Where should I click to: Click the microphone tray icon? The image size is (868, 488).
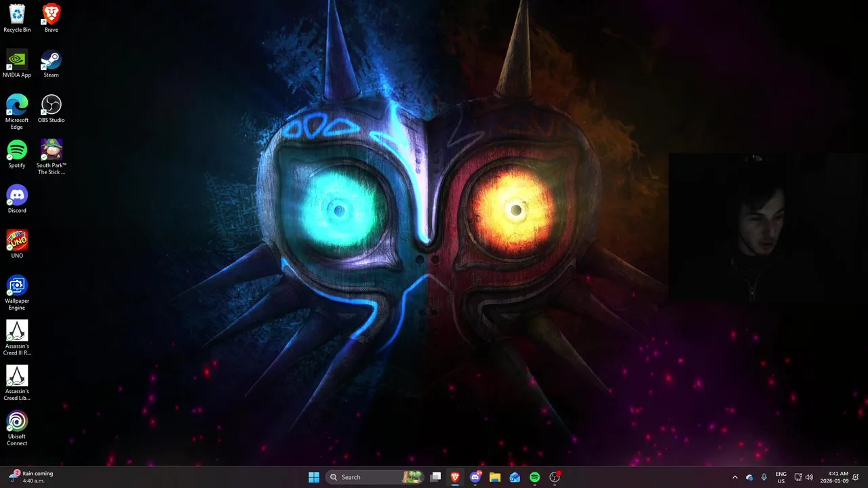point(764,477)
